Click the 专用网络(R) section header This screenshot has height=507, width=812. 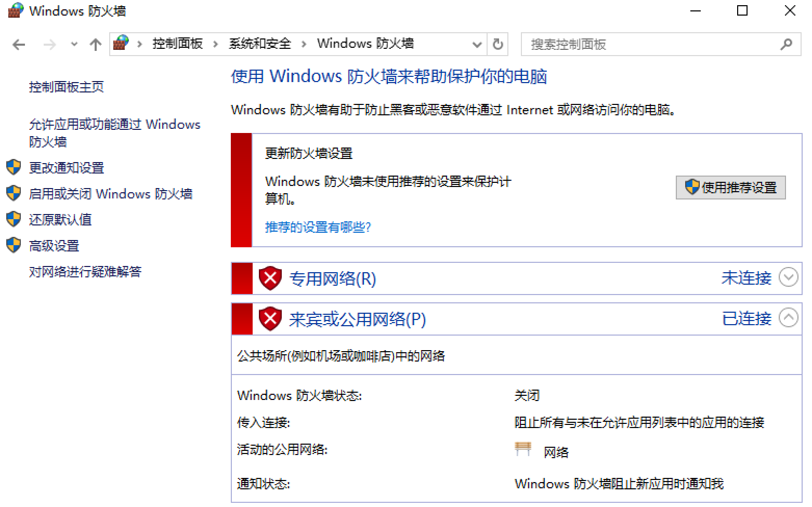coord(332,278)
